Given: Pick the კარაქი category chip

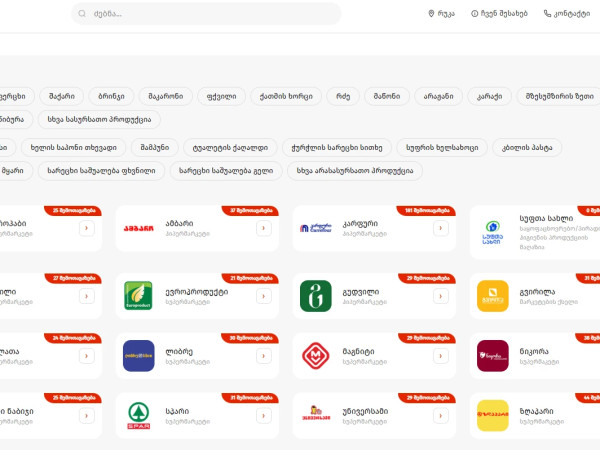Looking at the screenshot, I should tap(489, 96).
